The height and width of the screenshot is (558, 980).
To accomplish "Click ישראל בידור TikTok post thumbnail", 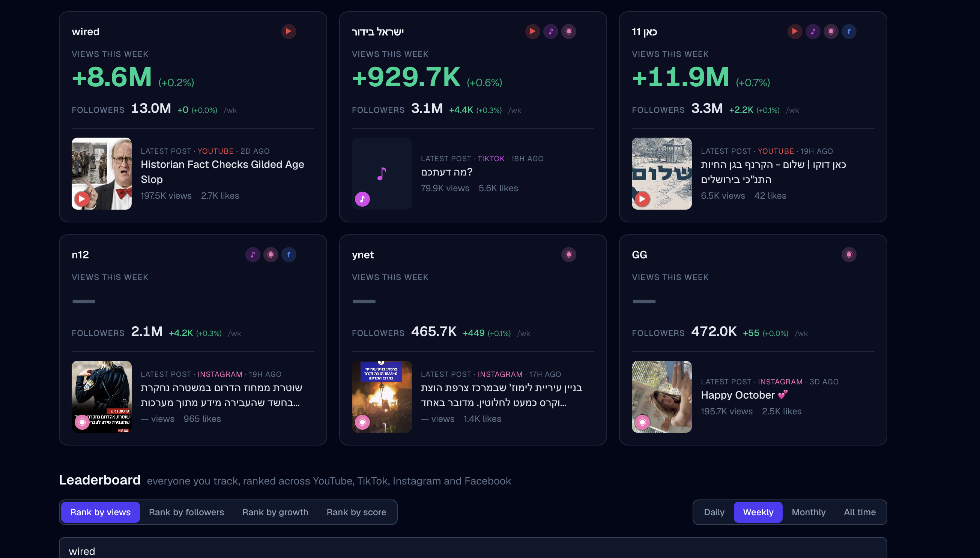I will (382, 174).
